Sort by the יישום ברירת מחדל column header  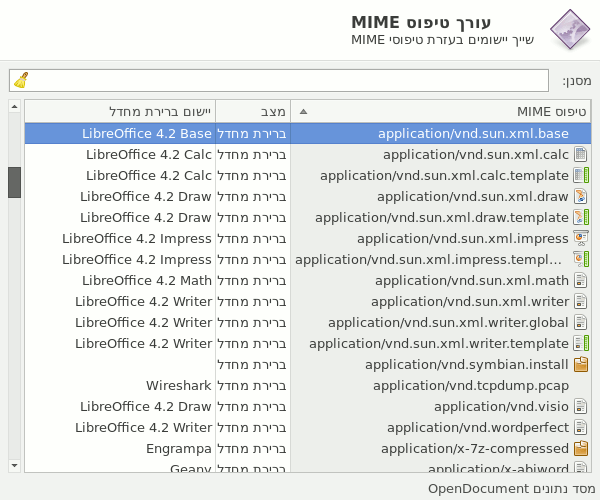click(x=120, y=111)
